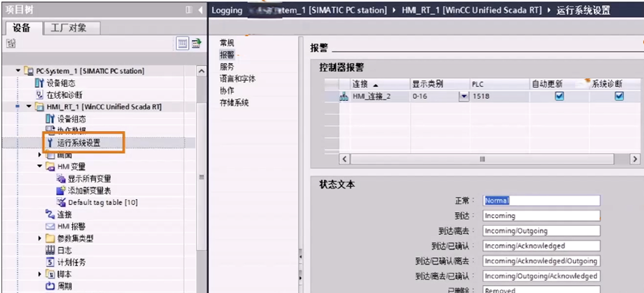Viewport: 644px width, 293px height.
Task: Click the 已删除 field containing Removed
Action: coord(542,289)
